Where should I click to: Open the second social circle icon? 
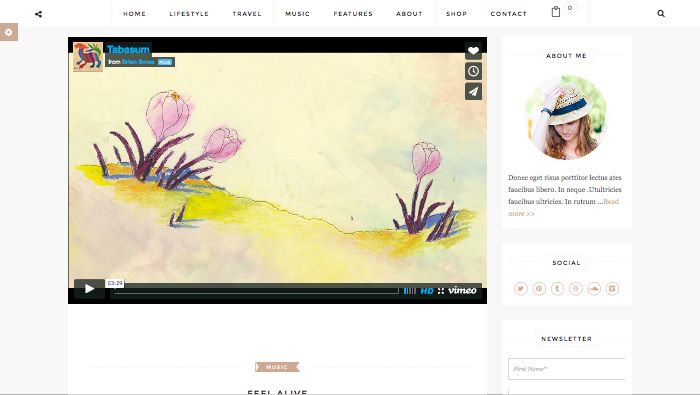tap(539, 289)
